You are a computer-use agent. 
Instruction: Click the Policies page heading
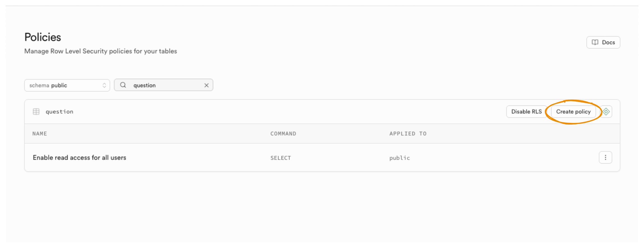pyautogui.click(x=43, y=37)
